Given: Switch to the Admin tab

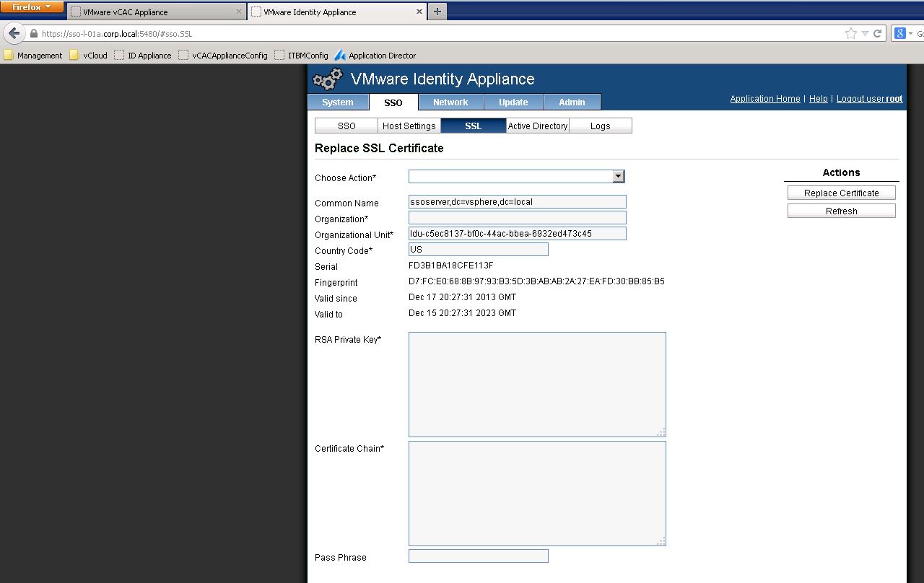Looking at the screenshot, I should click(x=572, y=102).
